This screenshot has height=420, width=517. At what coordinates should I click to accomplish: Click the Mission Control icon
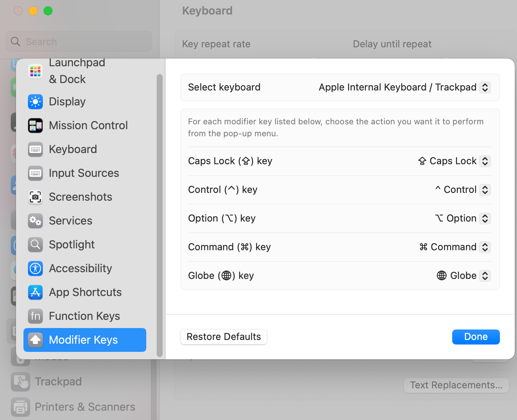pyautogui.click(x=35, y=125)
